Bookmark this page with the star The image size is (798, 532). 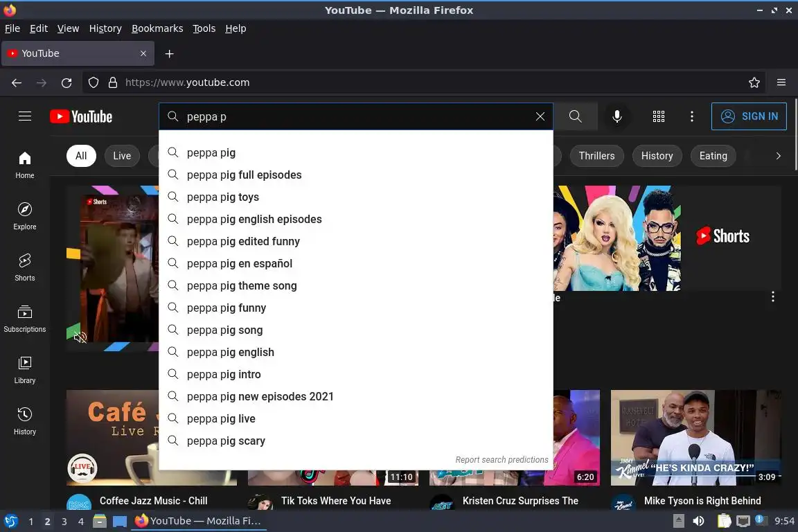(754, 82)
